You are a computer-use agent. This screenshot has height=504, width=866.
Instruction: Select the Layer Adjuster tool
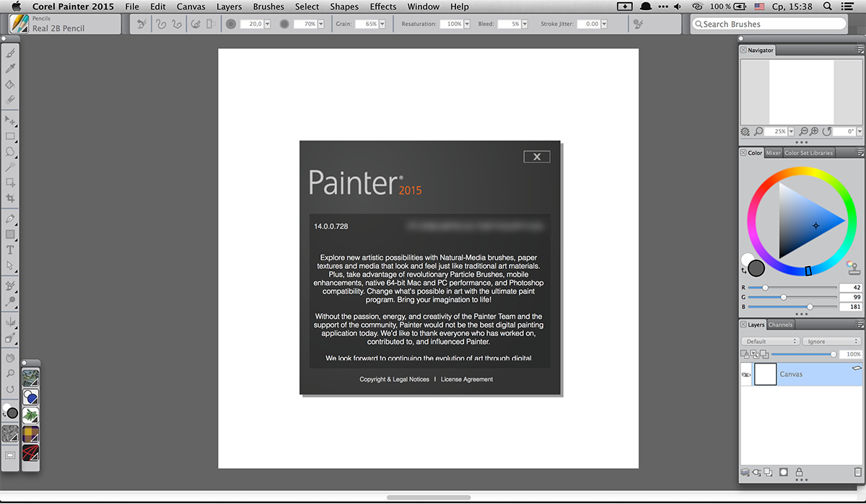(x=10, y=120)
